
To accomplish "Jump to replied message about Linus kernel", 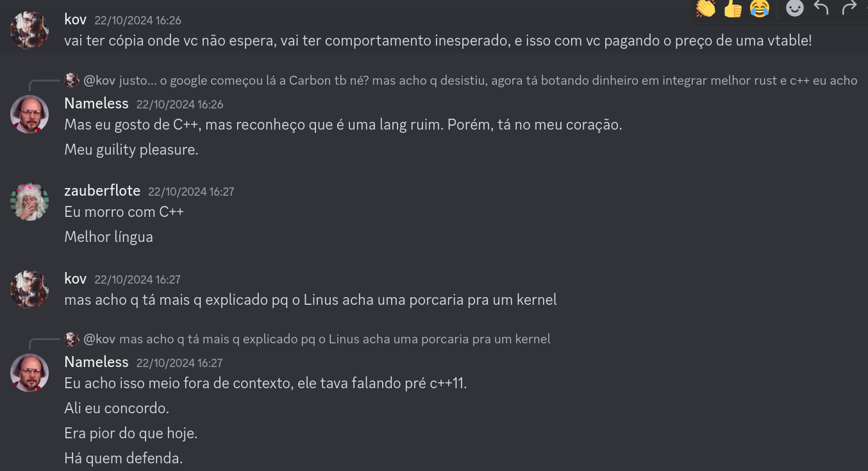I will (335, 339).
